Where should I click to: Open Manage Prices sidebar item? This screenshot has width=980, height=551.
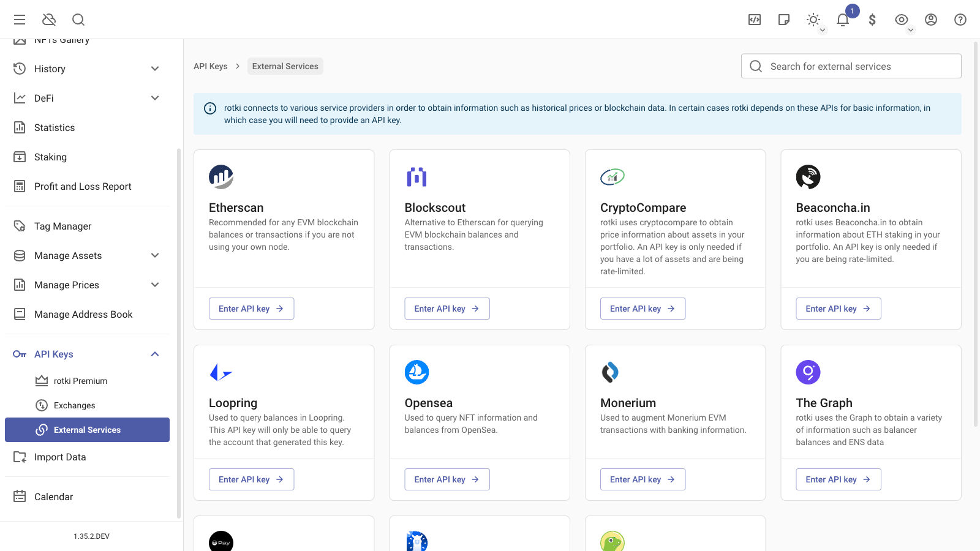pyautogui.click(x=87, y=285)
